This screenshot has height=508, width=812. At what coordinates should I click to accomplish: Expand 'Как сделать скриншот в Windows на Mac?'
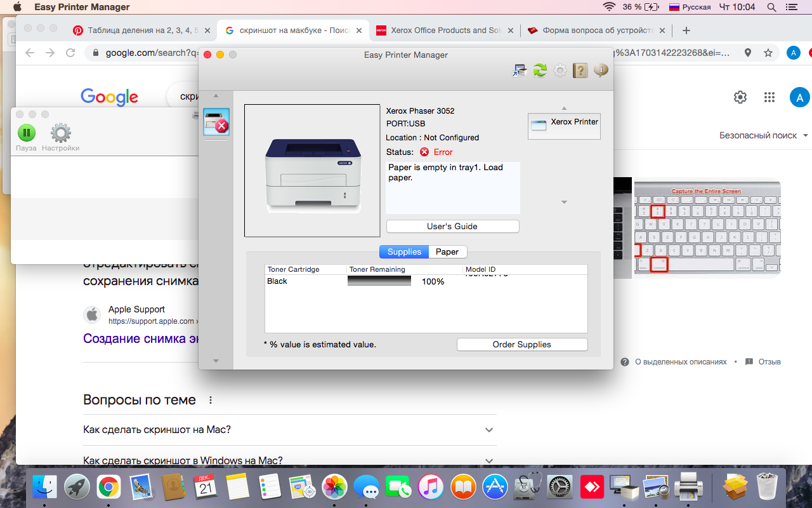click(289, 460)
